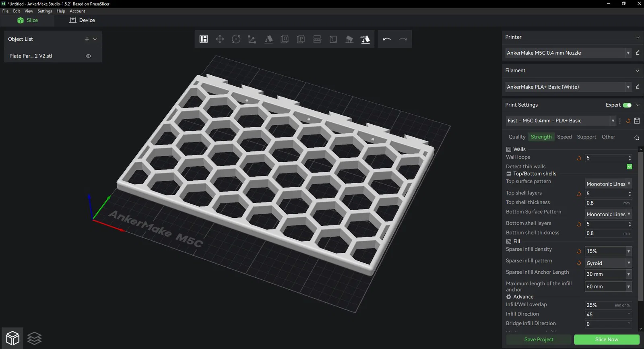This screenshot has height=349, width=644.
Task: Reset the print preset with orange arrow
Action: tap(628, 121)
